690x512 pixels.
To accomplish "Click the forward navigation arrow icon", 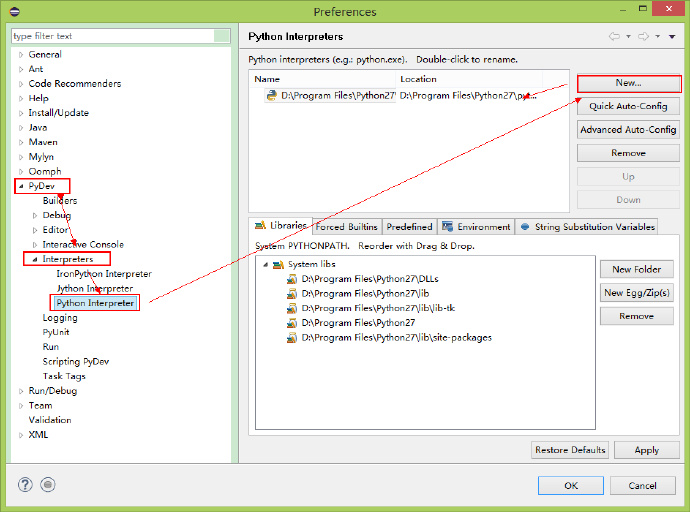I will (x=643, y=37).
